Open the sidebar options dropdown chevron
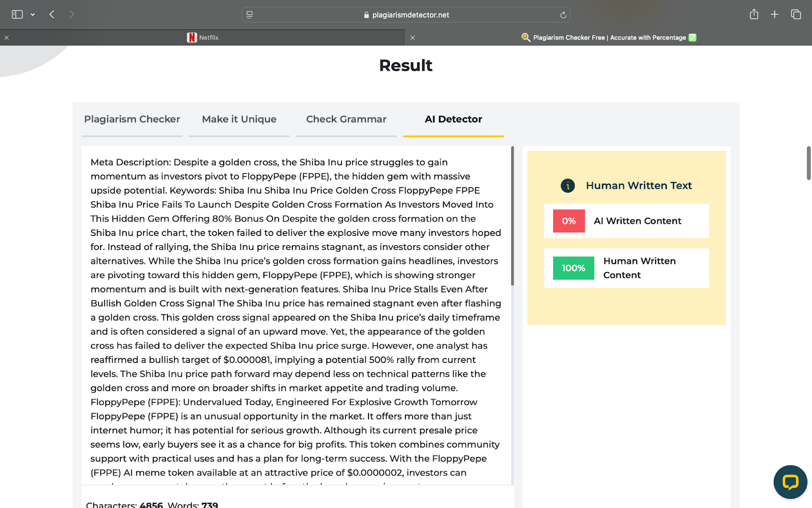Viewport: 812px width, 508px height. 32,15
